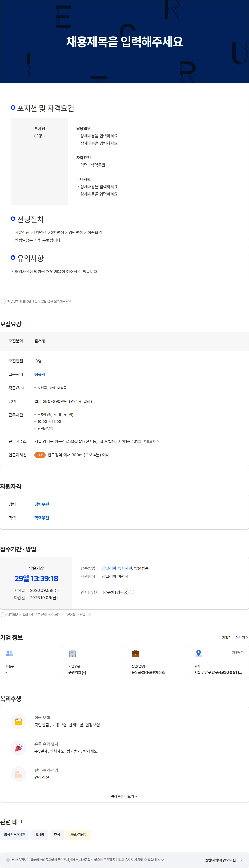This screenshot has width=249, height=868.
Task: Click the 중견기업 (-) company type value
Action: click(77, 672)
